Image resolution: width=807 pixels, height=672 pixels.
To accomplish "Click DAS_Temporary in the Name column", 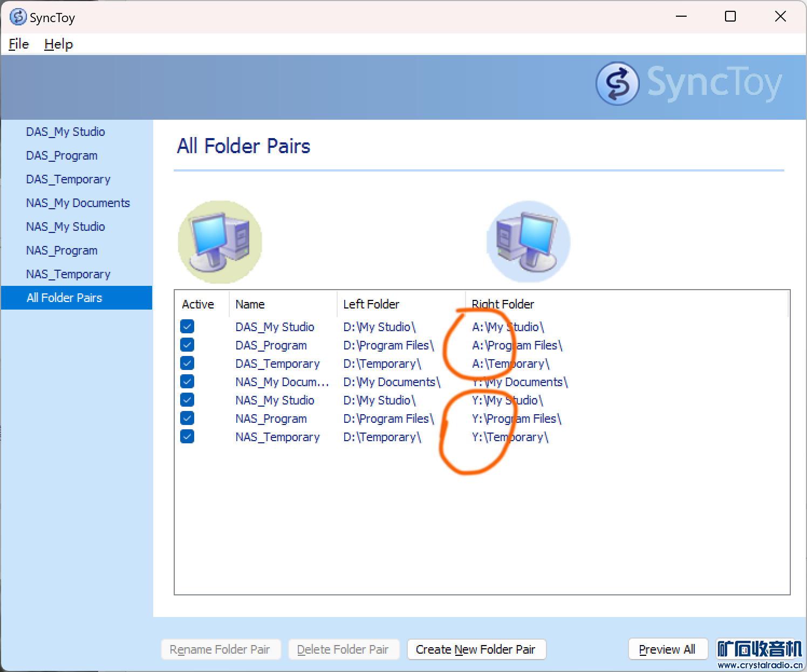I will [x=277, y=364].
